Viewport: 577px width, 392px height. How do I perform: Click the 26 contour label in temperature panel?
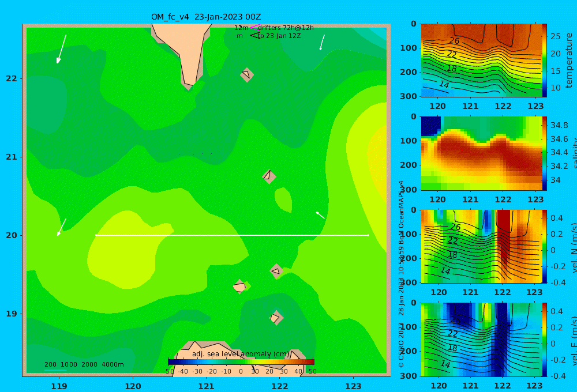click(455, 40)
